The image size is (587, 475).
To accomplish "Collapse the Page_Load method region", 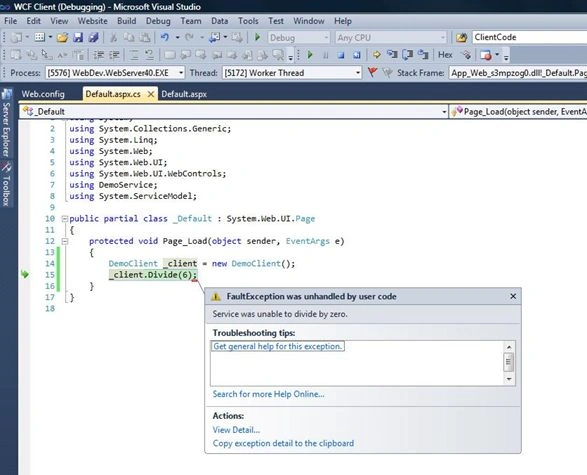I will pos(65,241).
